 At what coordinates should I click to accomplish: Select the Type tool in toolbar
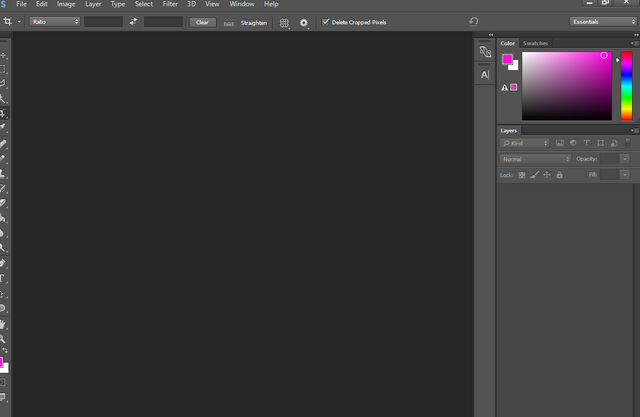2,279
